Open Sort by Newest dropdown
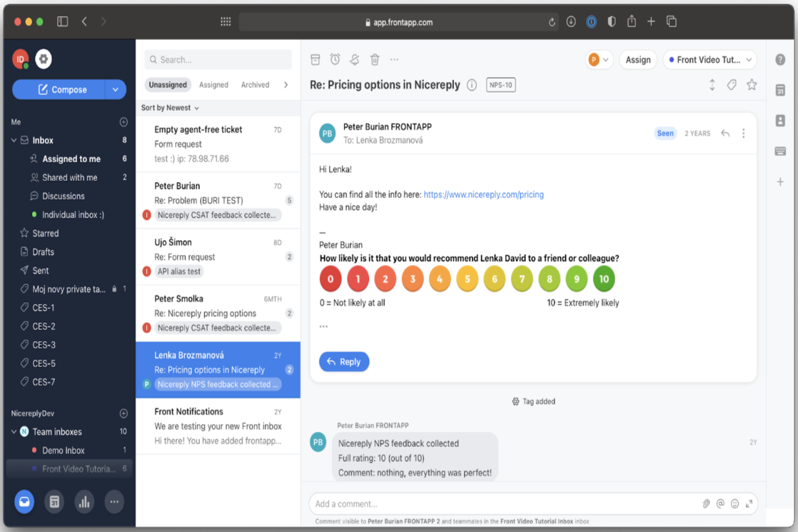 170,108
